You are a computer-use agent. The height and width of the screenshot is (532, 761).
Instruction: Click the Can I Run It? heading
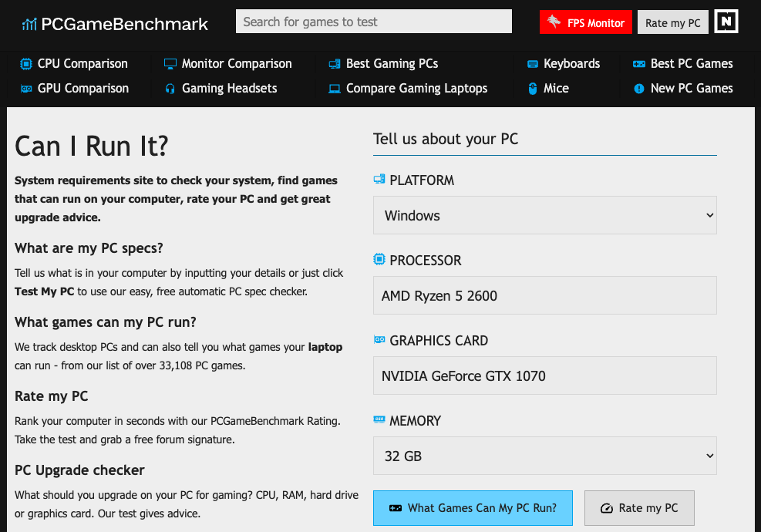(x=92, y=146)
